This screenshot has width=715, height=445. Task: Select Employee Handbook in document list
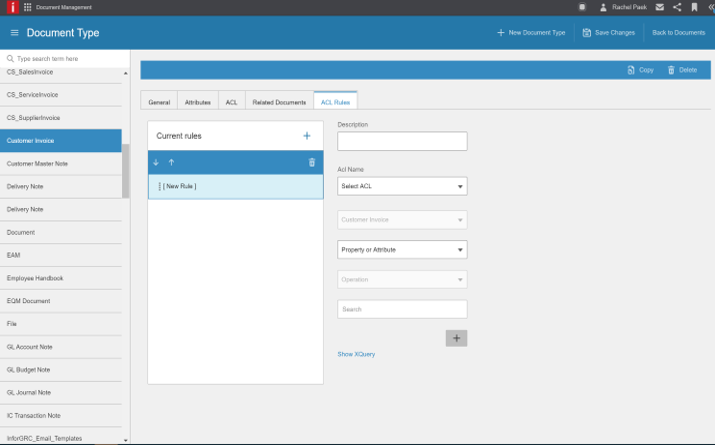[x=35, y=278]
